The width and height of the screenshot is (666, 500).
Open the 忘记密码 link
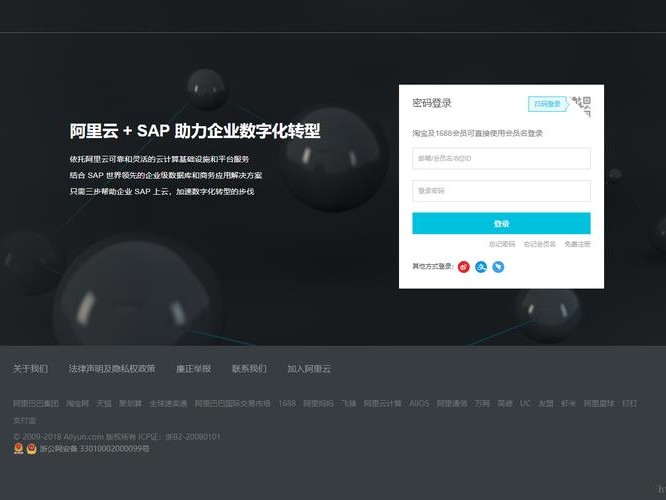[x=502, y=244]
